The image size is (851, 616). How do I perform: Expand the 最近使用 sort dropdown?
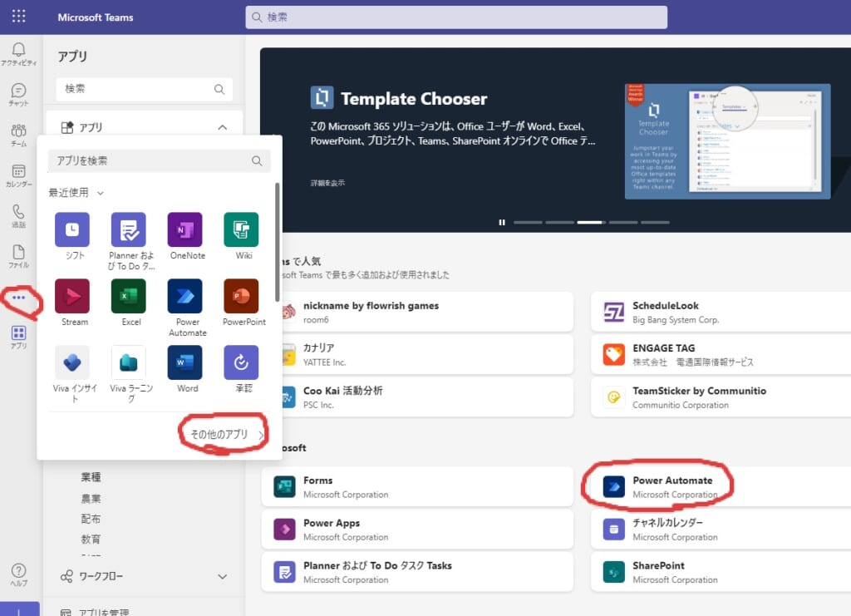[x=76, y=193]
